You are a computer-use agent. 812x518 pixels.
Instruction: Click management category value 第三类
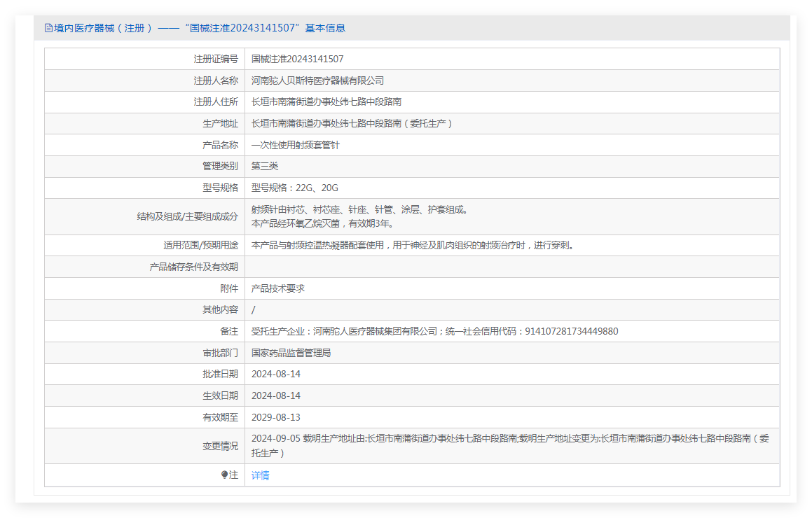point(265,167)
